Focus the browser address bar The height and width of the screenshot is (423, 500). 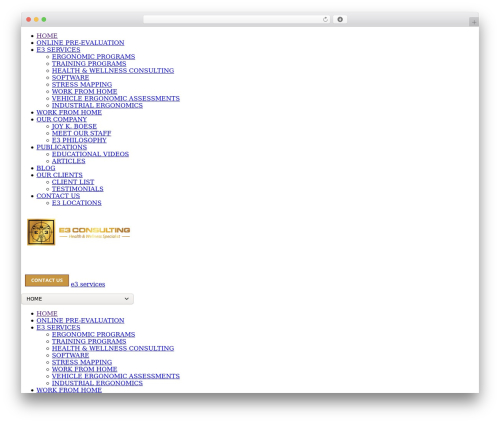[237, 19]
